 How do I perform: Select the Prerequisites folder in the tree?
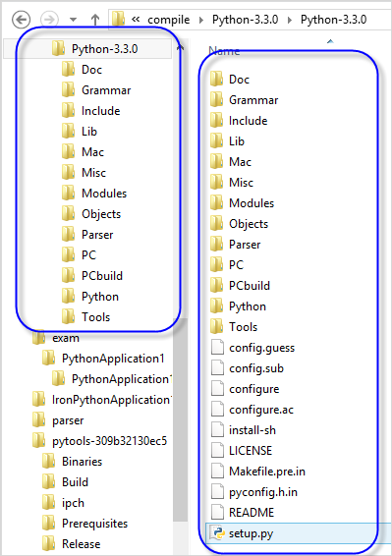tap(94, 524)
